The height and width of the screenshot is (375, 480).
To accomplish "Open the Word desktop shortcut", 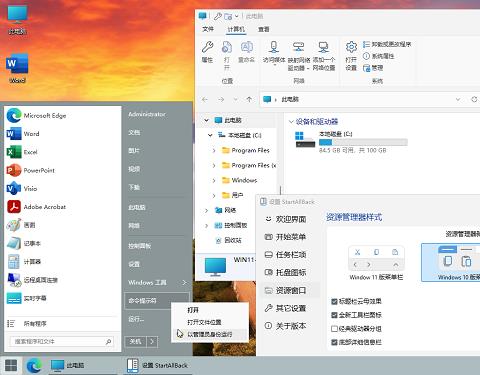I will pos(17,68).
